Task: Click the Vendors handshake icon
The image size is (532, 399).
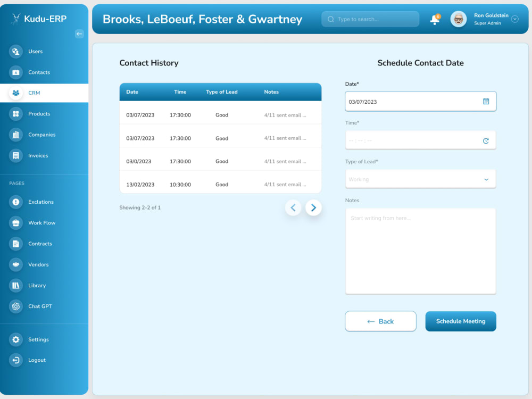Action: [x=15, y=264]
